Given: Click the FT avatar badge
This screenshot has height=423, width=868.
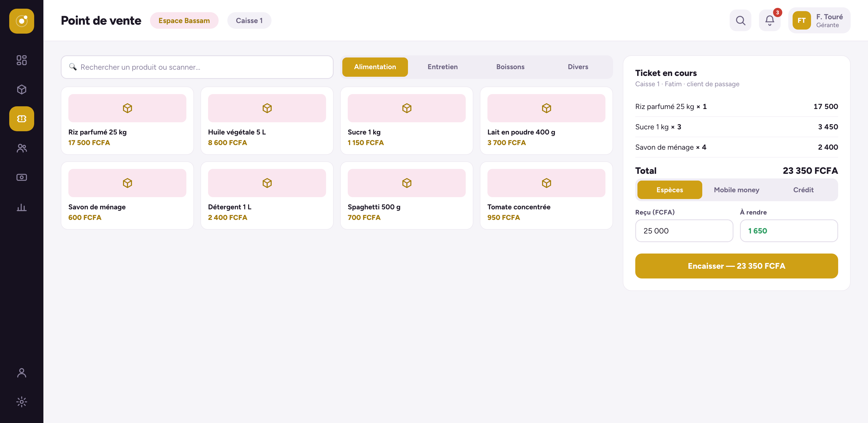Looking at the screenshot, I should coord(801,21).
